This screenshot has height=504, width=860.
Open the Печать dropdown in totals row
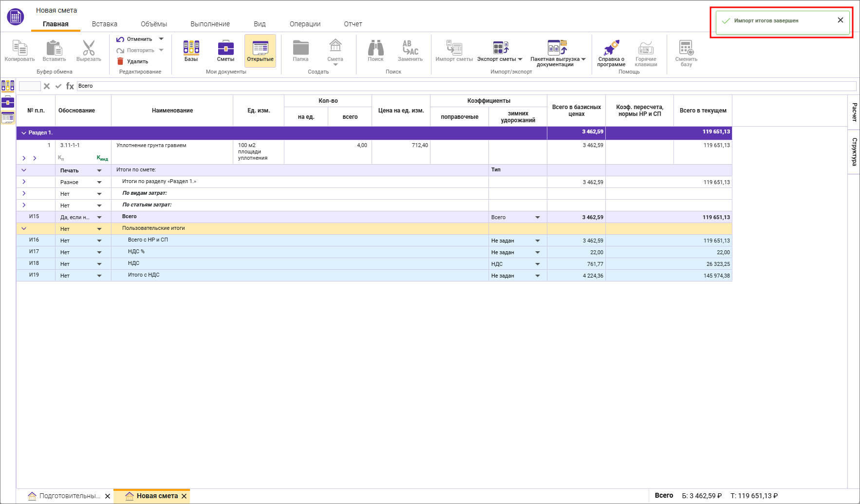(x=99, y=170)
